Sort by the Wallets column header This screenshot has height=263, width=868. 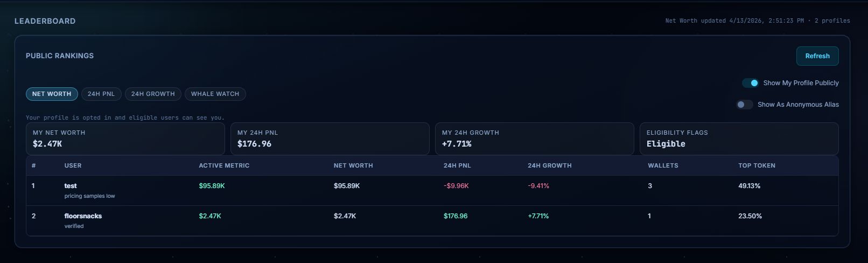663,165
